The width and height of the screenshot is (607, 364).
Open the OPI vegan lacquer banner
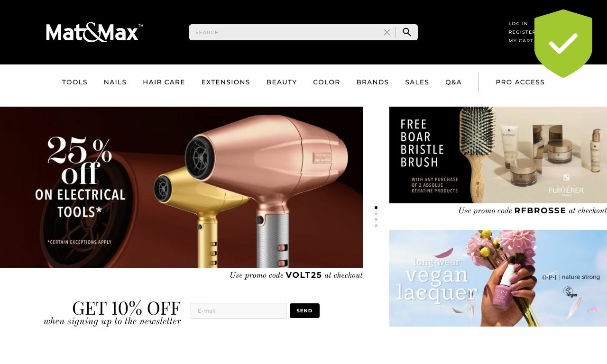click(x=498, y=278)
